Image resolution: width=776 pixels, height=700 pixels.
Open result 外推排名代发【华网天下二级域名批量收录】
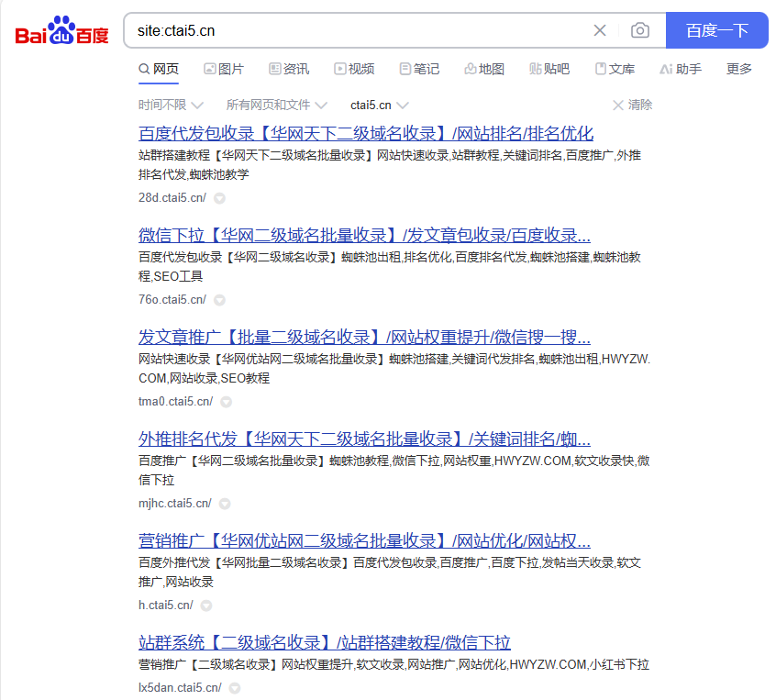point(364,439)
